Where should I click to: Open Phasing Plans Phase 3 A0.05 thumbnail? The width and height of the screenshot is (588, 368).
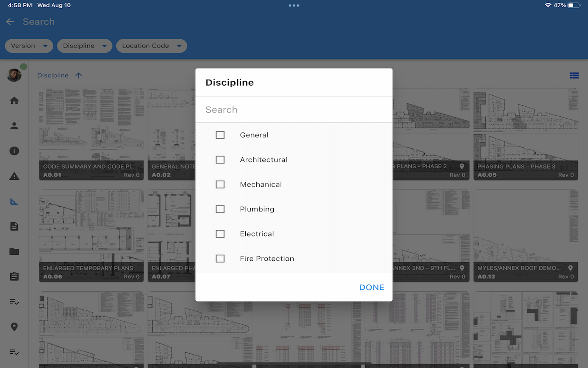pos(526,134)
